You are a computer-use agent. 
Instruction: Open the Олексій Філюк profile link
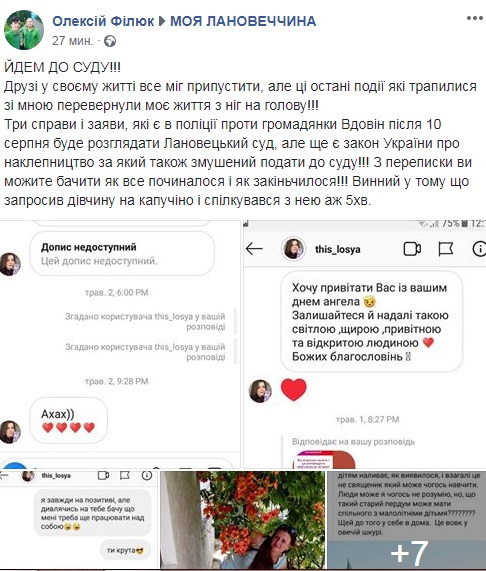coord(103,21)
